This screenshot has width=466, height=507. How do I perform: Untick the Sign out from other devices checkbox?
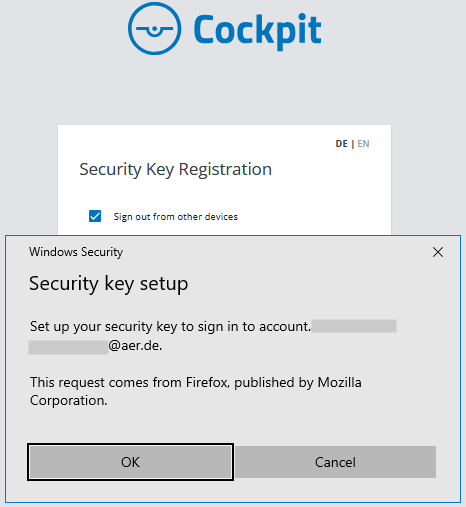pos(95,216)
